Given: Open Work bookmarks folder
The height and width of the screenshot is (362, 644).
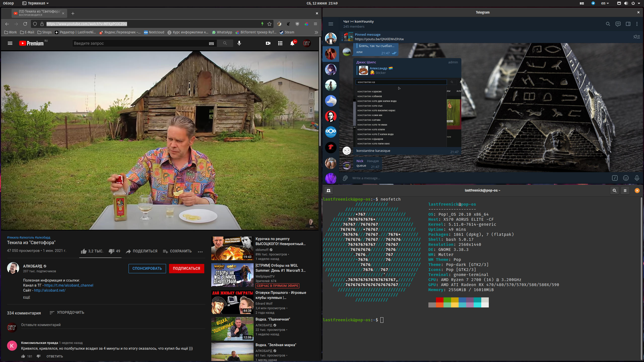Looking at the screenshot, I should 11,32.
